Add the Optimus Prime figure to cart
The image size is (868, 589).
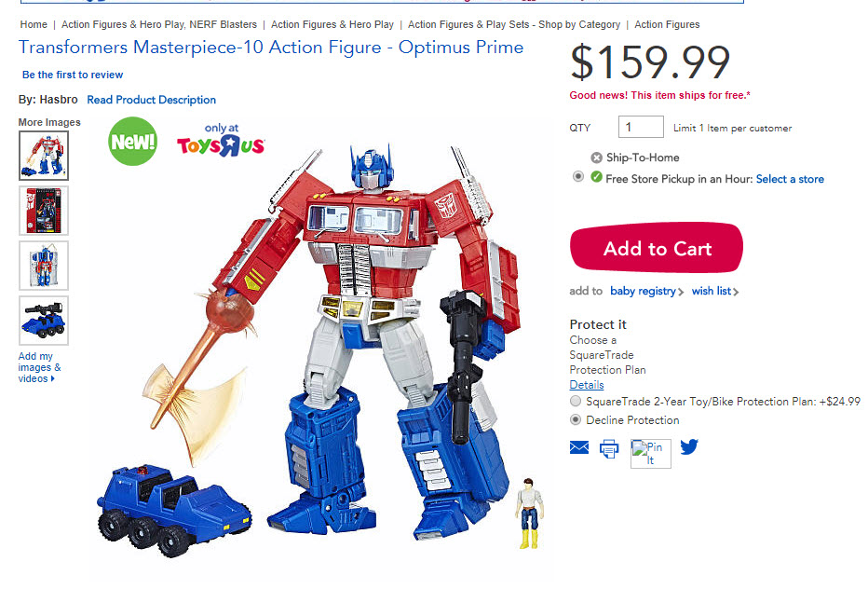click(657, 248)
